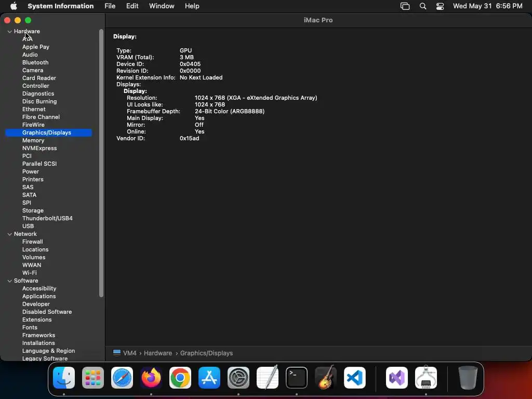The image size is (532, 399).
Task: Select FireWire in the sidebar
Action: point(33,125)
